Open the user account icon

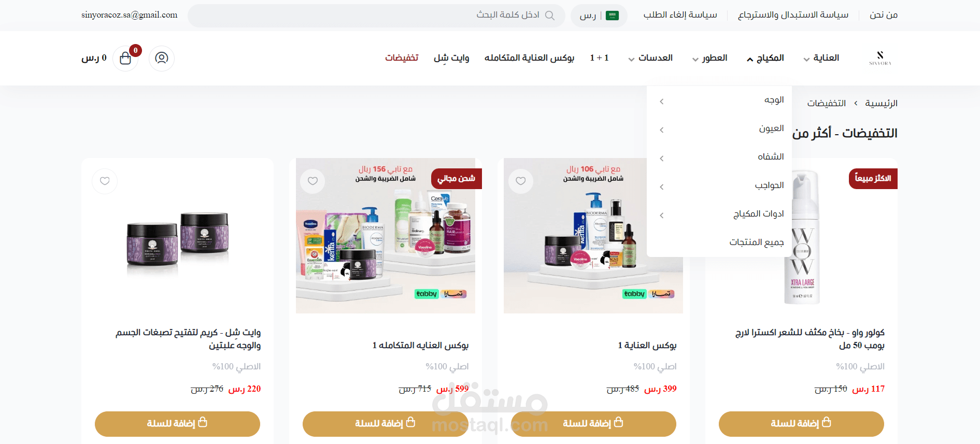tap(162, 58)
